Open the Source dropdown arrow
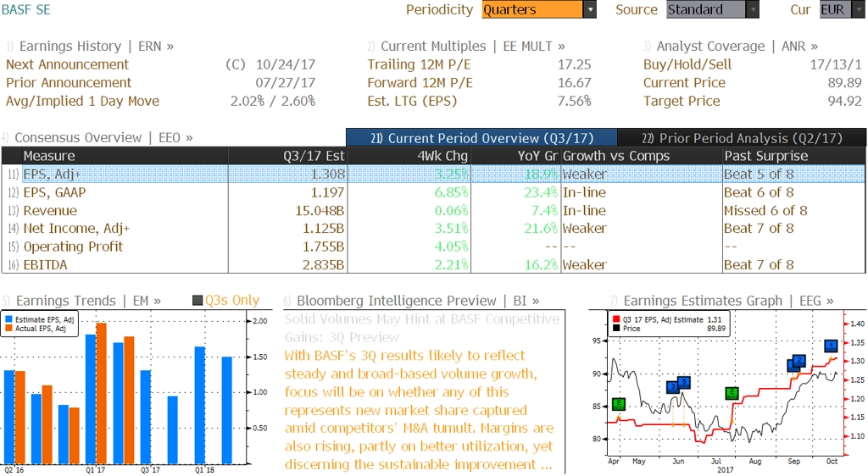This screenshot has height=476, width=868. click(753, 9)
